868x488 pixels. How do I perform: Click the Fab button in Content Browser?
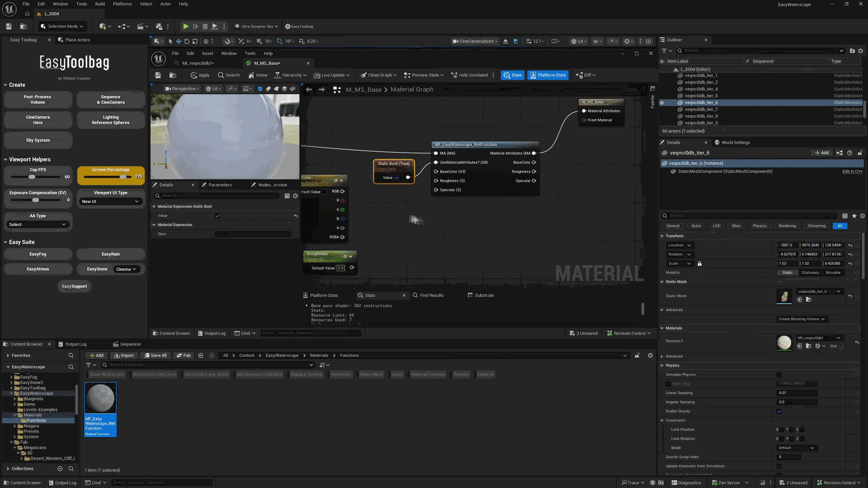[184, 356]
